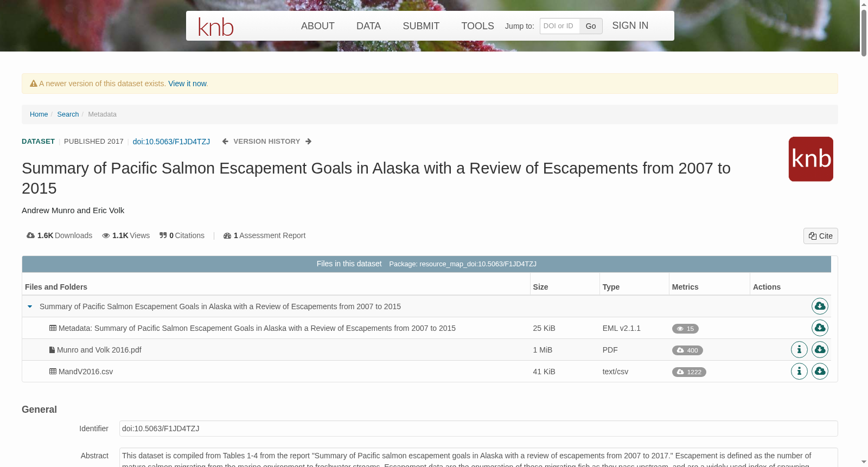
Task: Click the PDF file icon
Action: (52, 350)
